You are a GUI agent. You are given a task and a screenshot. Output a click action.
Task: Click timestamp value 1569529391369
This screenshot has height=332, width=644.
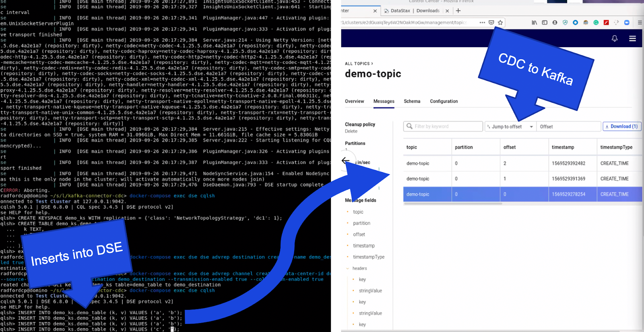(568, 178)
